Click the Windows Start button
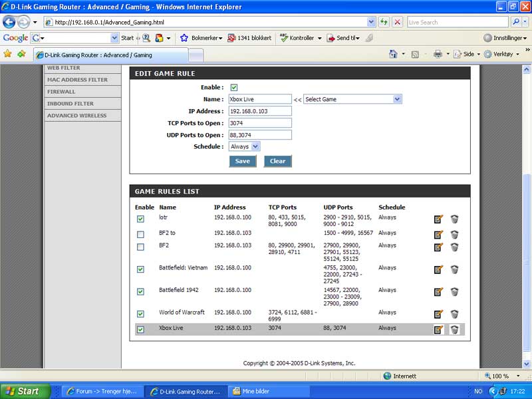The height and width of the screenshot is (399, 532). pos(25,391)
